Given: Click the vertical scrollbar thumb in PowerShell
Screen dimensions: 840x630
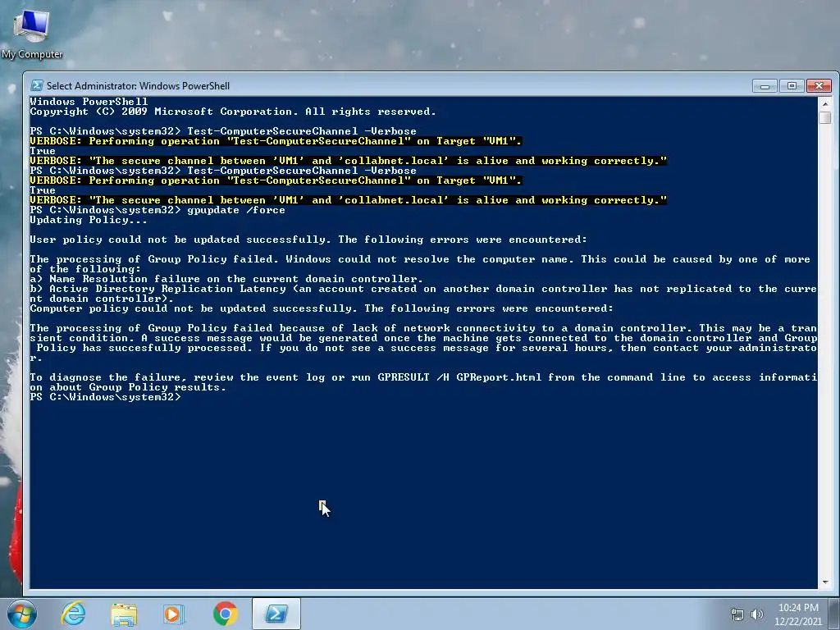Looking at the screenshot, I should pyautogui.click(x=825, y=117).
